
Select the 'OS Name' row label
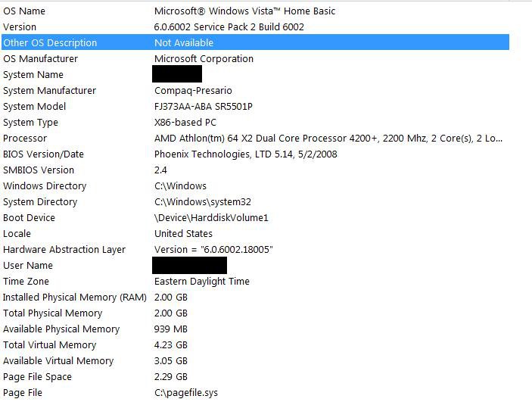click(x=24, y=11)
